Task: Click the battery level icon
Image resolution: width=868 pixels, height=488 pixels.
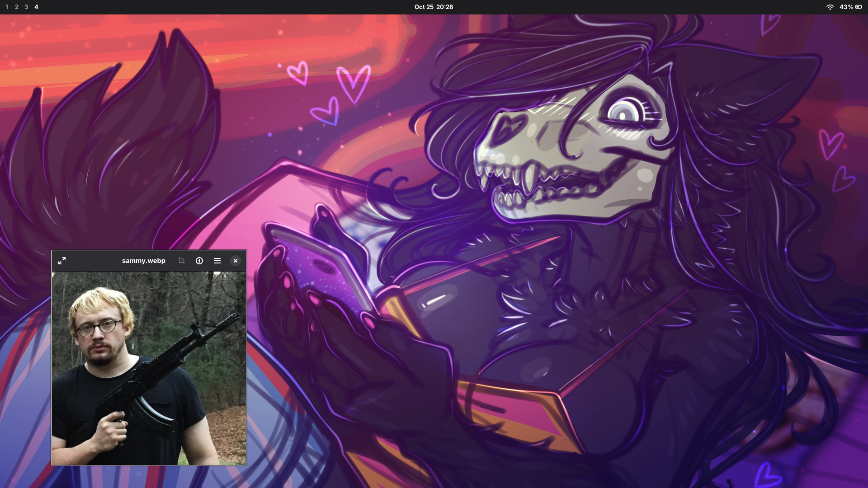Action: coord(859,7)
